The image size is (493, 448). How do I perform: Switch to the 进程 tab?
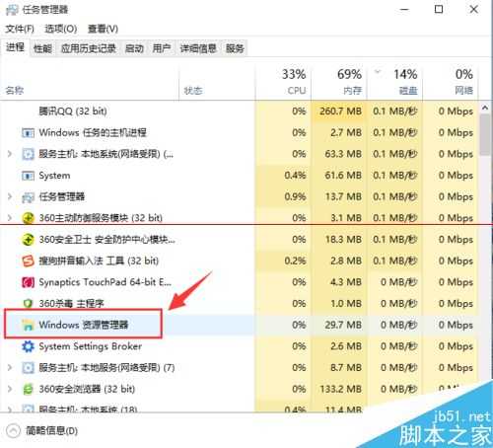(x=15, y=48)
